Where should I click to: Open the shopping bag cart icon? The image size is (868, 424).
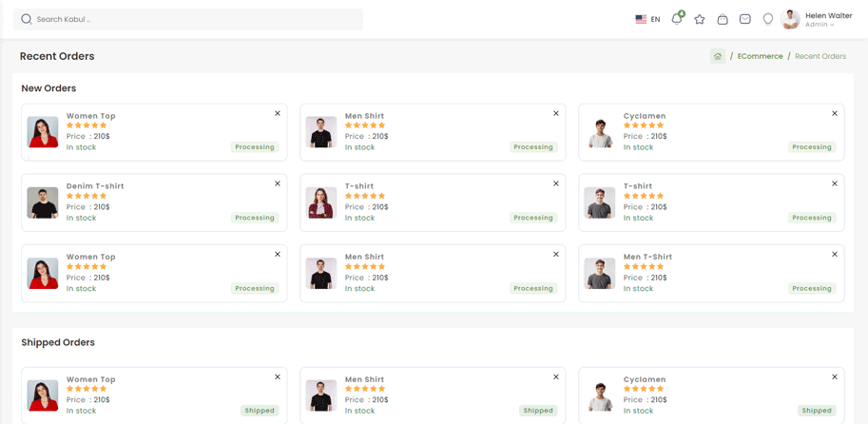pos(723,19)
